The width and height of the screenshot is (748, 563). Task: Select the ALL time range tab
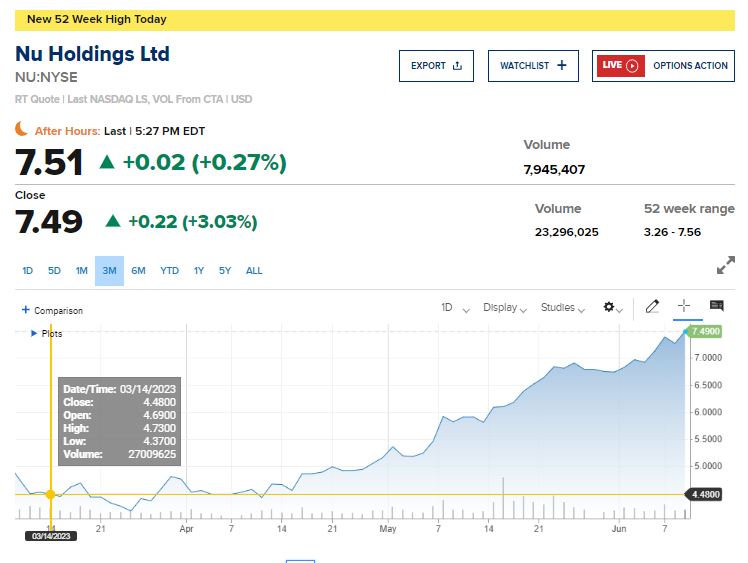(x=254, y=271)
